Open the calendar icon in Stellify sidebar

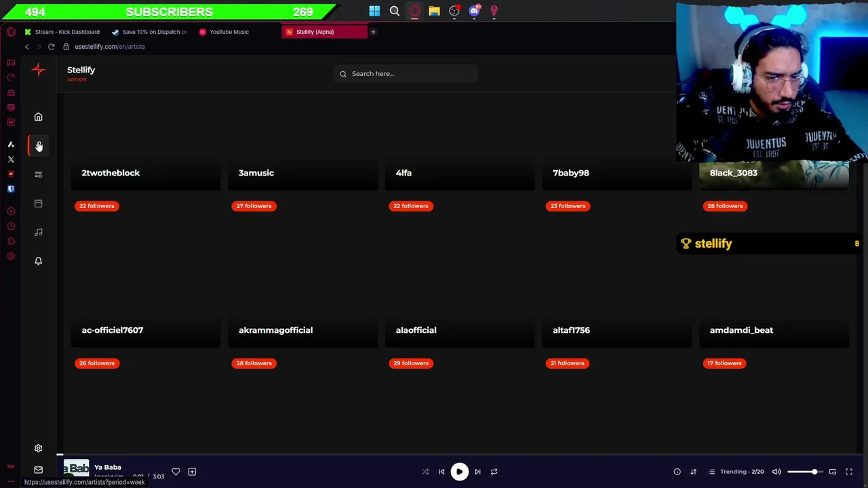click(38, 203)
